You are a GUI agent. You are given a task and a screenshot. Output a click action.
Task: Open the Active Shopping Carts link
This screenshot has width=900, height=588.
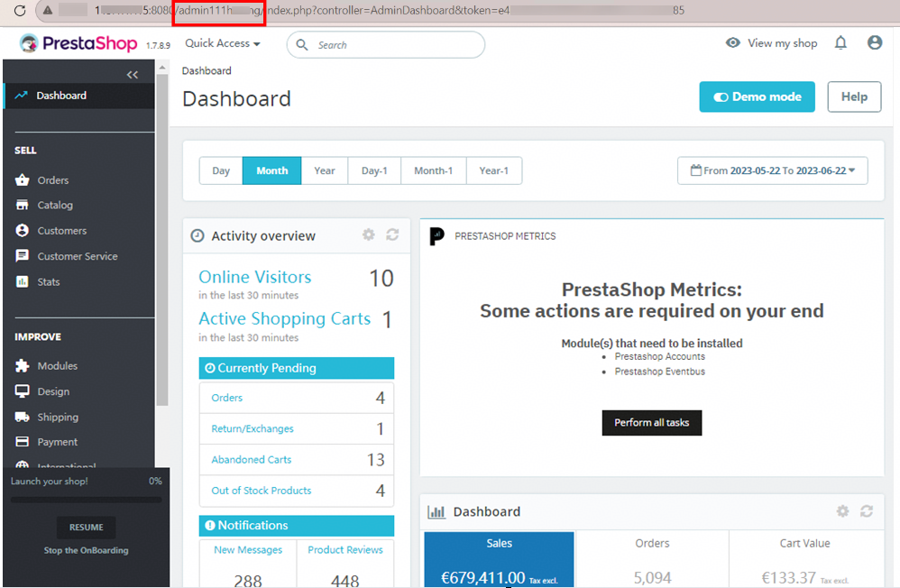point(285,318)
